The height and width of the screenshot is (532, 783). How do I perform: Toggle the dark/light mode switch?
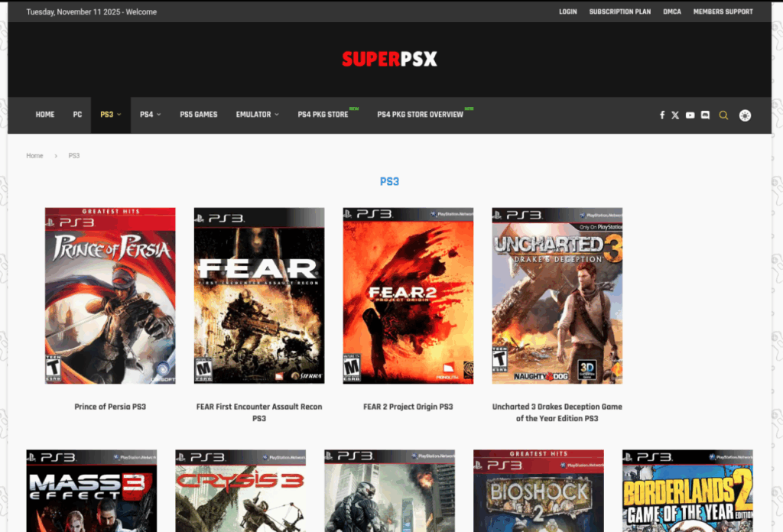pos(745,115)
